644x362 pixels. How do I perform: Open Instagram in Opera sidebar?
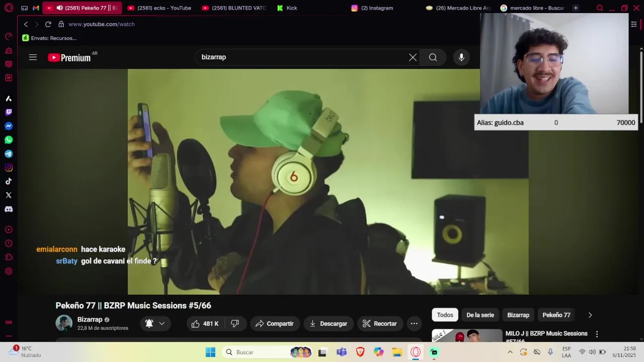click(x=9, y=167)
